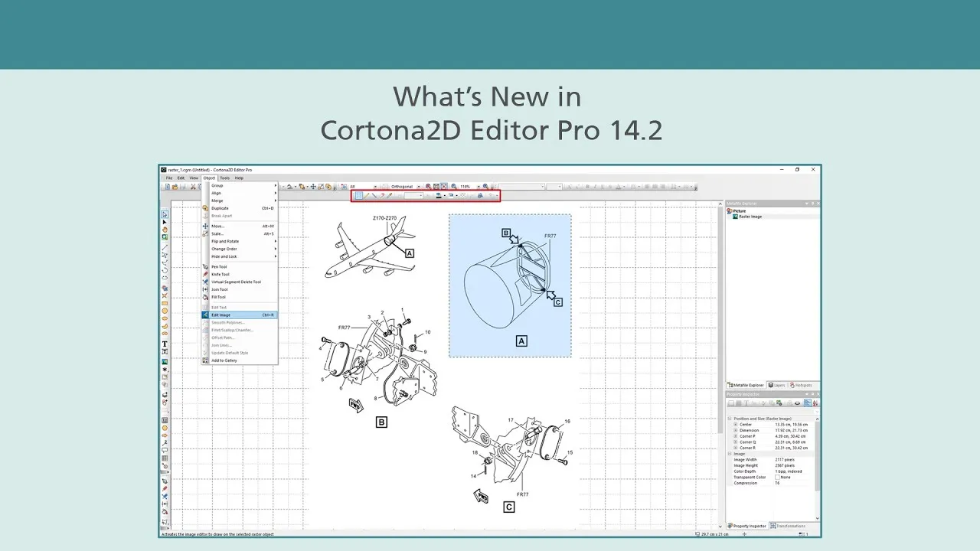
Task: Select Knife Tool menu entry
Action: [240, 274]
